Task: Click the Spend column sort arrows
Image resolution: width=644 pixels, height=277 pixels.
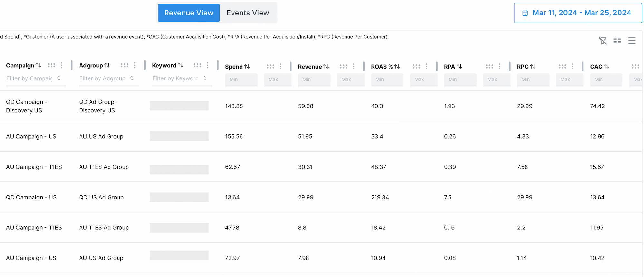Action: coord(247,67)
